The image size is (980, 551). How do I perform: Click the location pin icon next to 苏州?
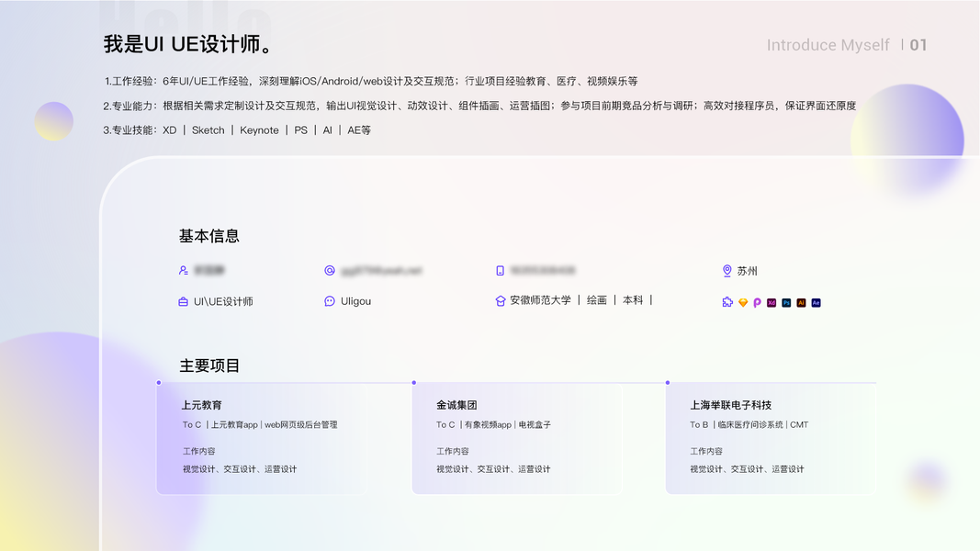pyautogui.click(x=727, y=271)
